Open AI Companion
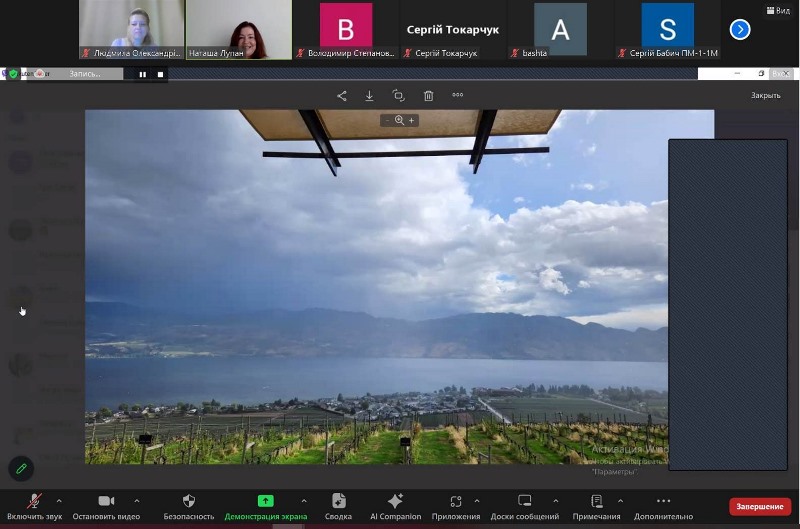The height and width of the screenshot is (529, 800). coord(395,507)
